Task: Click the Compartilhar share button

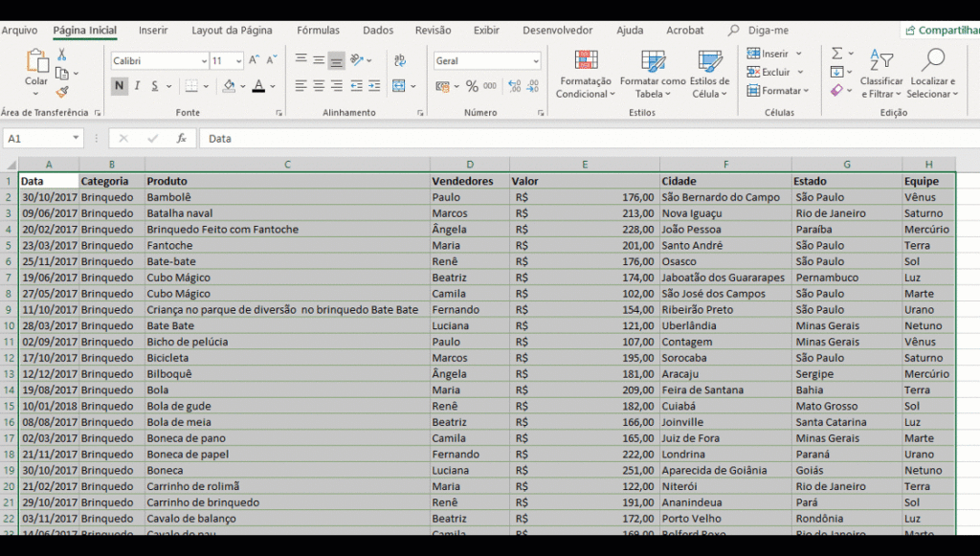Action: coord(943,30)
